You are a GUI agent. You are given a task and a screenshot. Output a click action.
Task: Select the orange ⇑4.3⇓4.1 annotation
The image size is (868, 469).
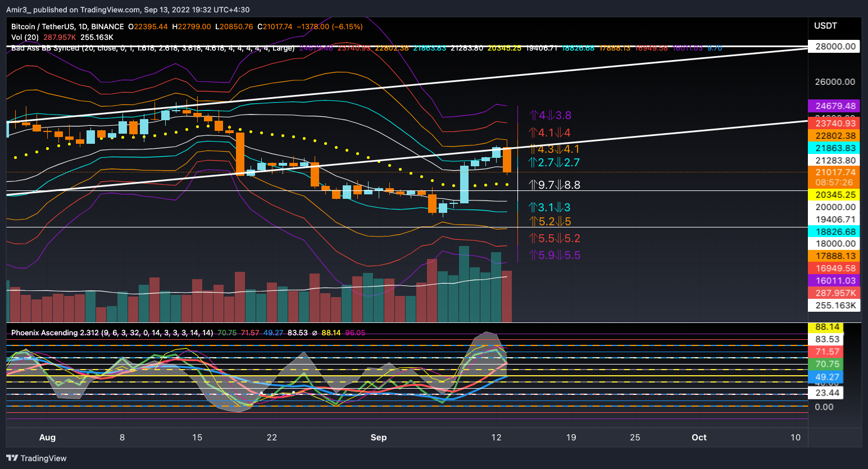[555, 149]
